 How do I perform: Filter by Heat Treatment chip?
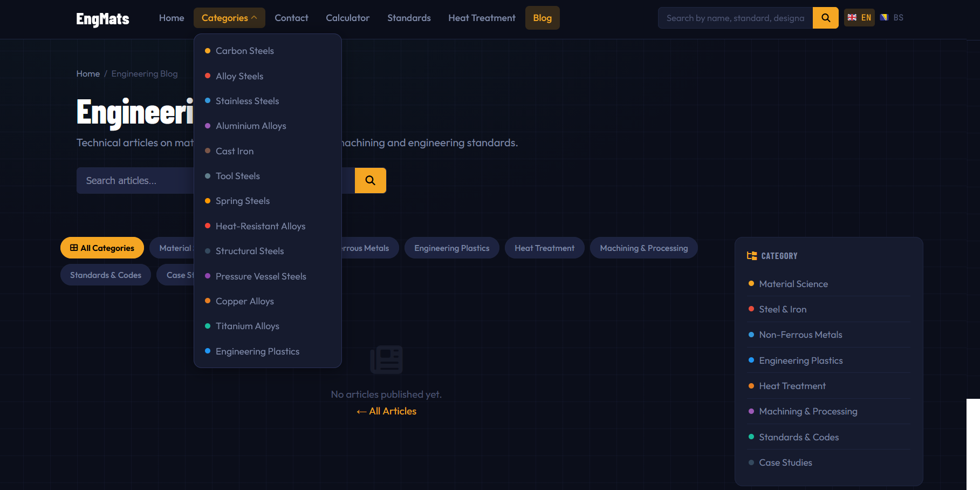coord(544,248)
